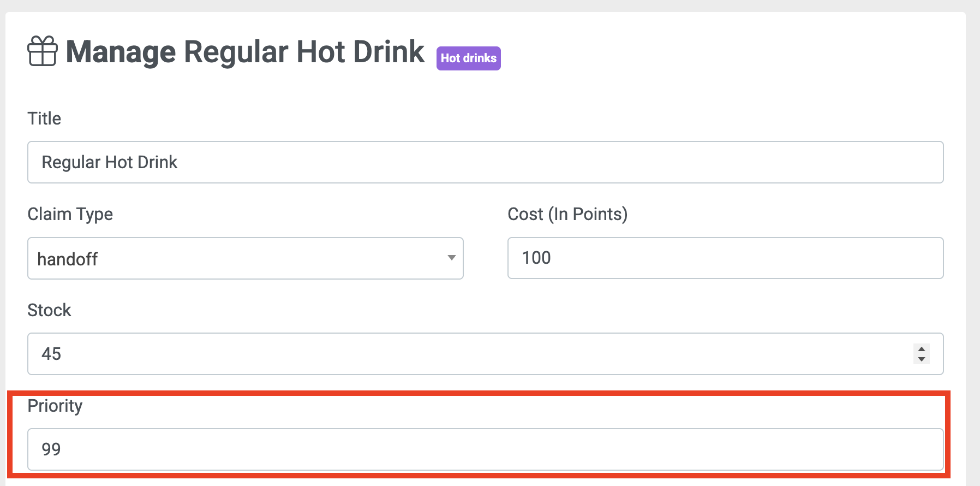Click the Claim Type dropdown arrow
The width and height of the screenshot is (980, 486).
coord(451,258)
